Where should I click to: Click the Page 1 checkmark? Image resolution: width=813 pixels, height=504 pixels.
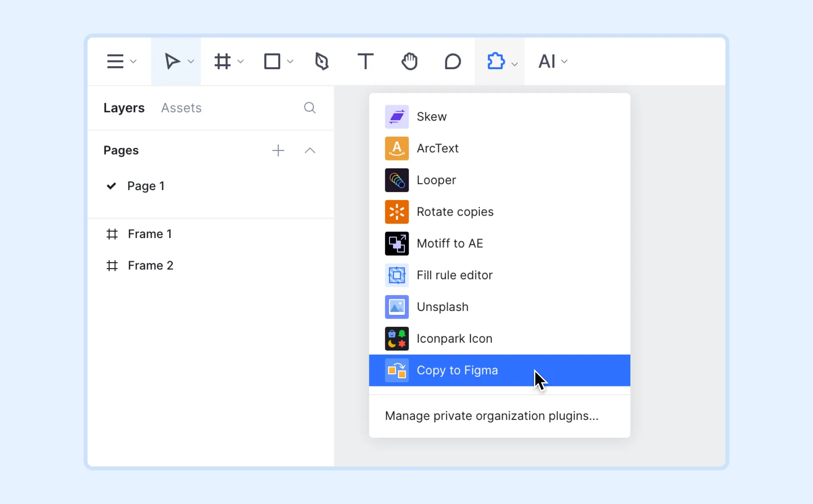tap(111, 186)
